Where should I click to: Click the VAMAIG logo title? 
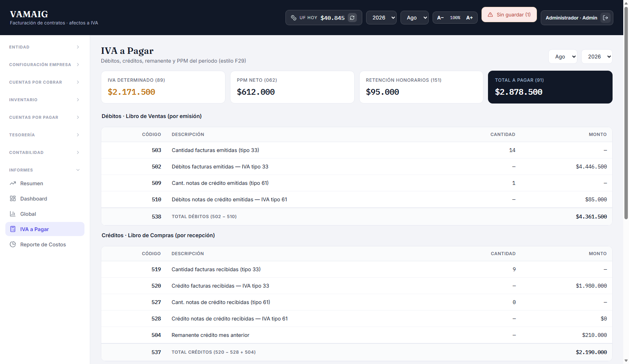pyautogui.click(x=29, y=14)
